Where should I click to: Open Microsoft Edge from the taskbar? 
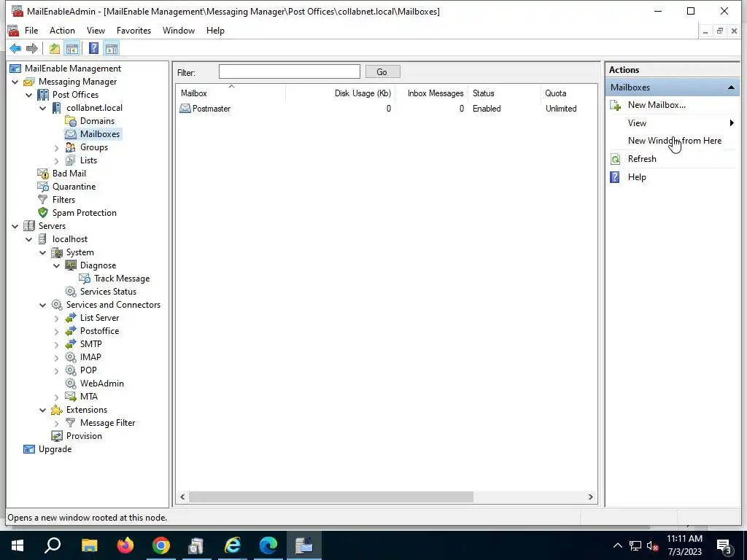(x=268, y=545)
